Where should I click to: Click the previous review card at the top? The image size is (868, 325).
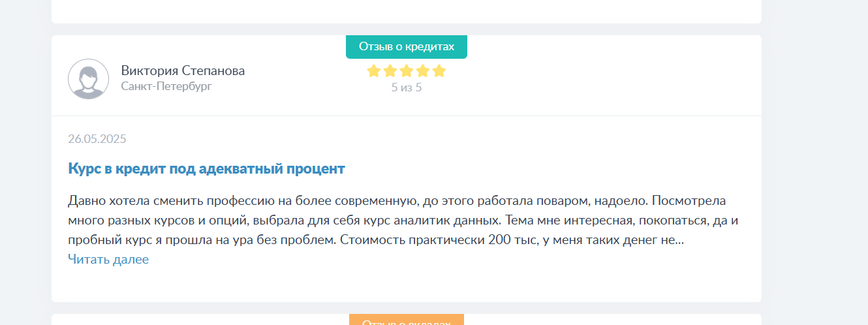407,12
